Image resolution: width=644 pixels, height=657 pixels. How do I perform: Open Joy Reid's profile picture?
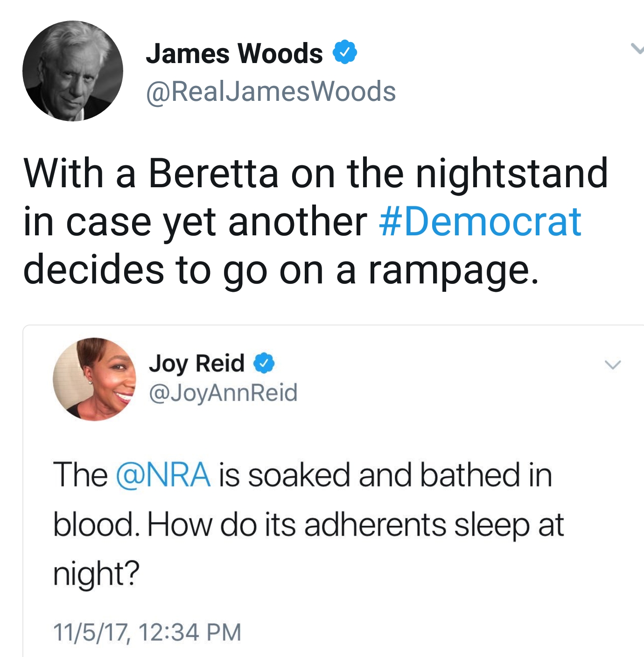[x=95, y=379]
